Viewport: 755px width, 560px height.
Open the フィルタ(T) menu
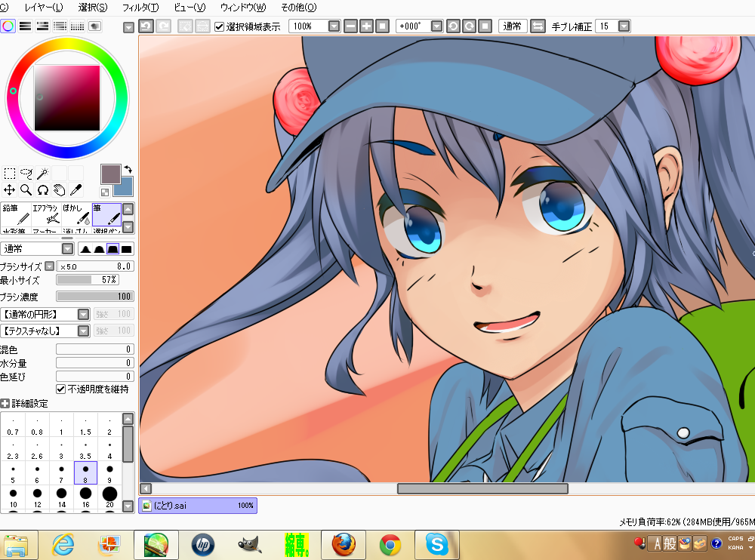(x=140, y=8)
